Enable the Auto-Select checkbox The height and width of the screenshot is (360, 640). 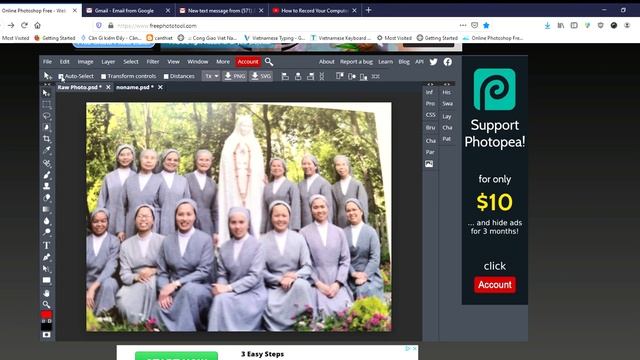tap(61, 76)
